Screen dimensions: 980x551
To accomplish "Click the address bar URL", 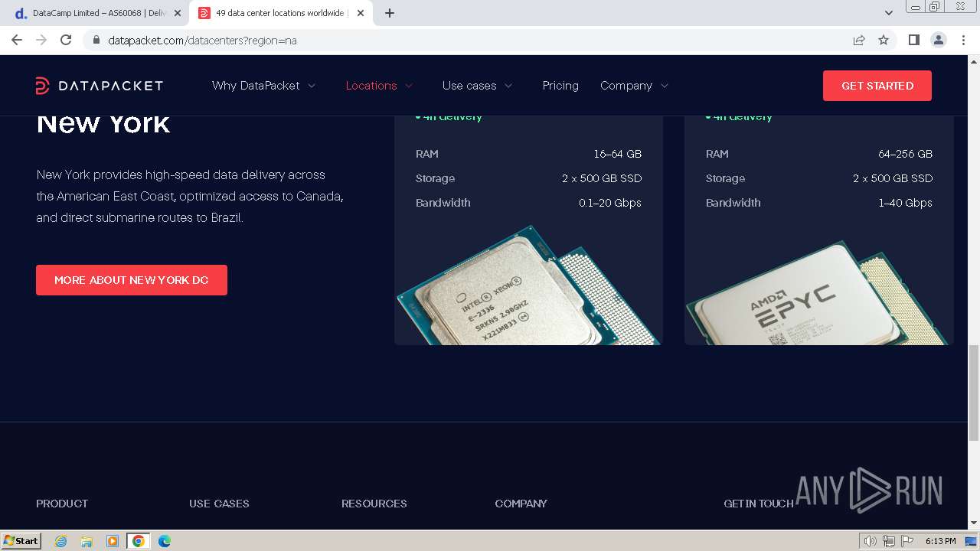I will click(x=202, y=40).
